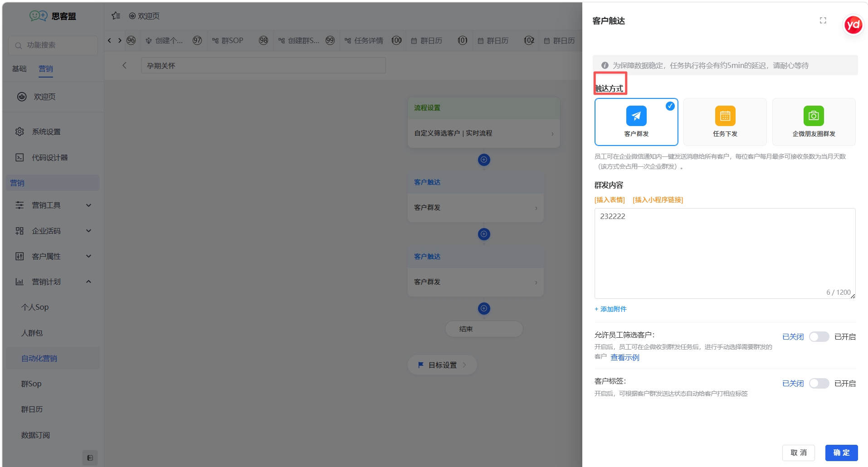The width and height of the screenshot is (868, 467).
Task: Click 已关闭 next to 允许员工筛选客户
Action: coord(793,336)
